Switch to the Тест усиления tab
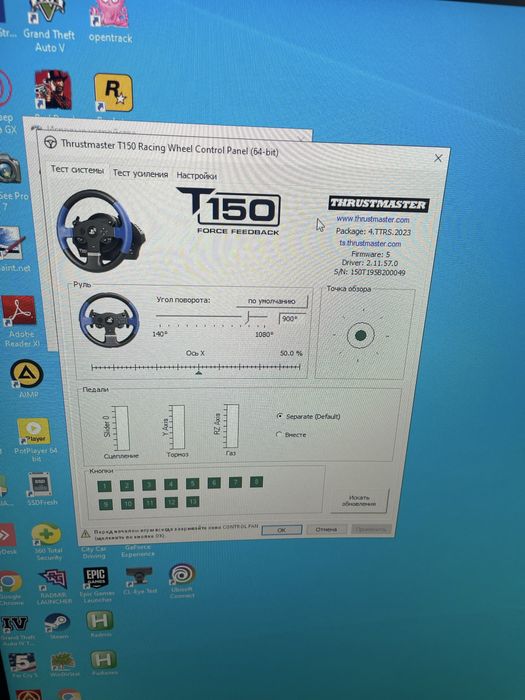 coord(141,173)
